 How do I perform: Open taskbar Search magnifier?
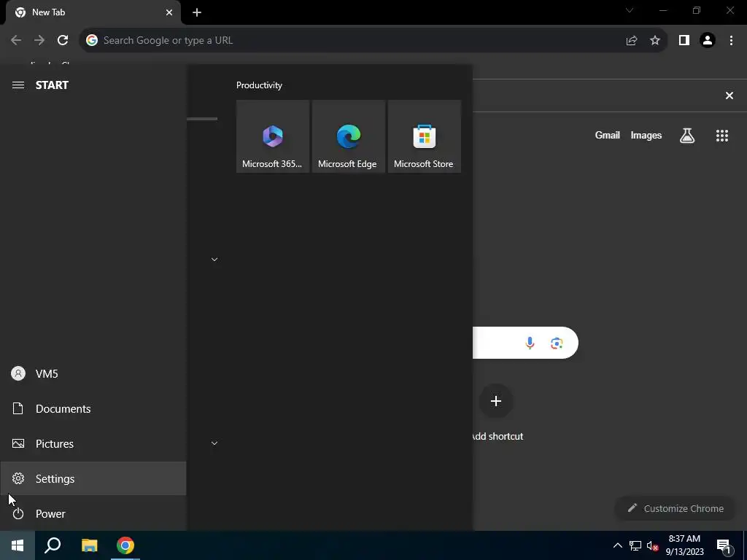(x=53, y=545)
